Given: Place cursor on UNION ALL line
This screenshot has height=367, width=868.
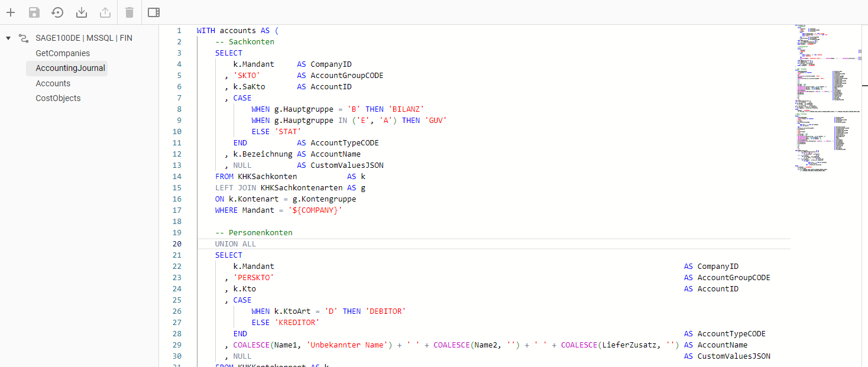Looking at the screenshot, I should tap(235, 244).
